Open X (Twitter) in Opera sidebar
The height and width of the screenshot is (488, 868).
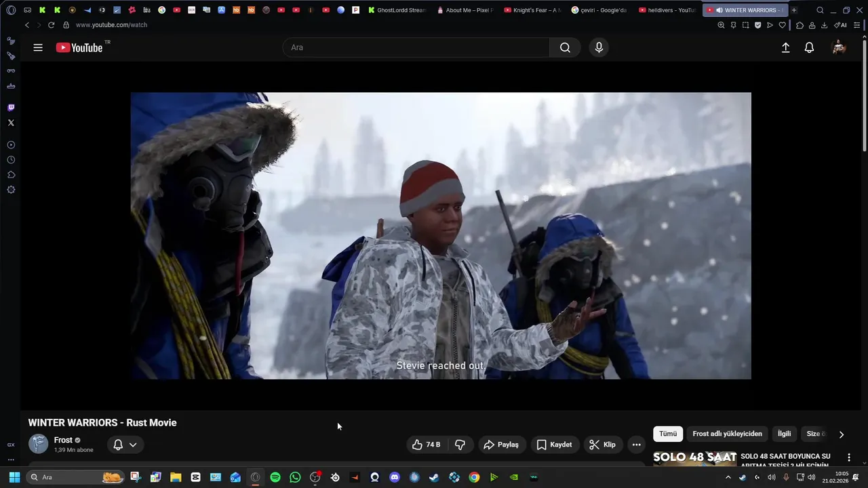click(11, 123)
